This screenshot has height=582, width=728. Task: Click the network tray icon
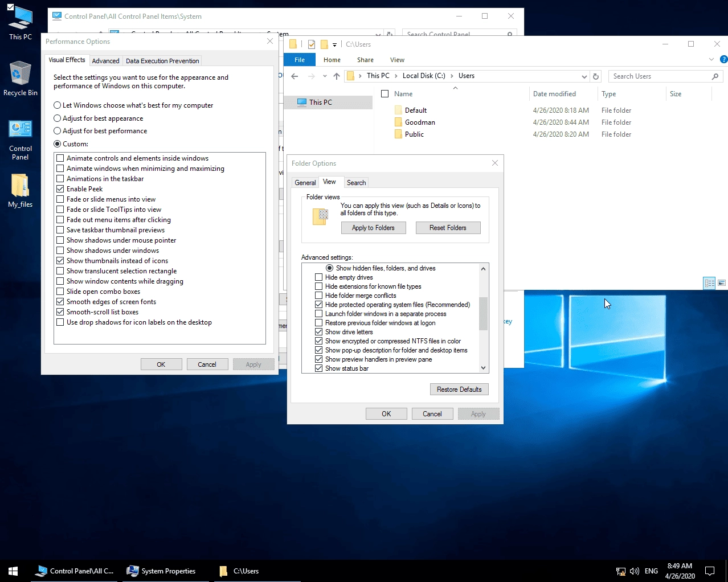pos(621,571)
